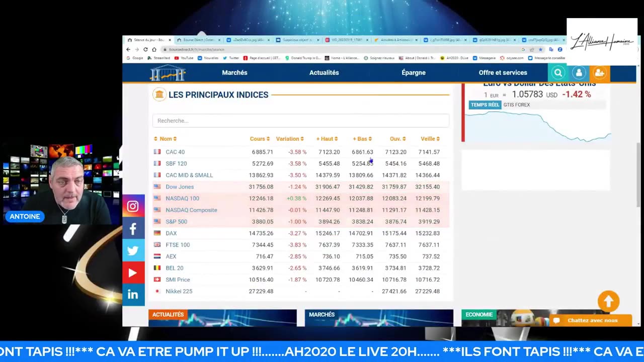
Task: Click the orange back-to-top arrow button
Action: (608, 301)
